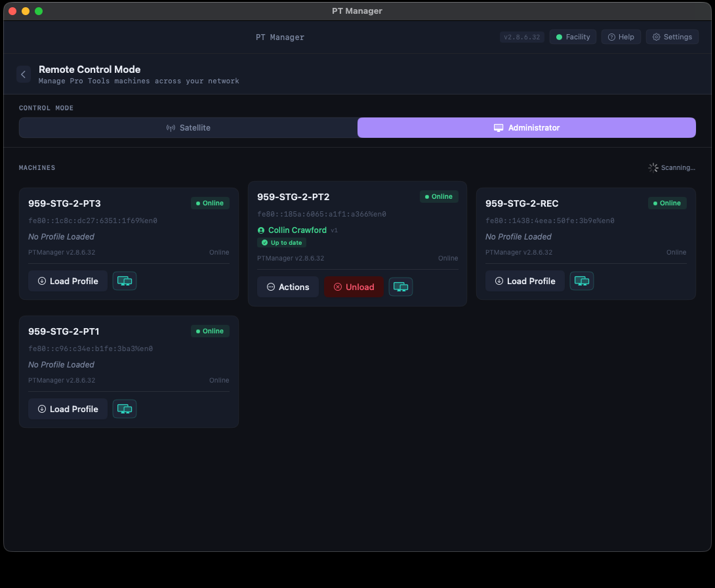This screenshot has height=588, width=715.
Task: Zoom the window with green button
Action: [x=39, y=11]
